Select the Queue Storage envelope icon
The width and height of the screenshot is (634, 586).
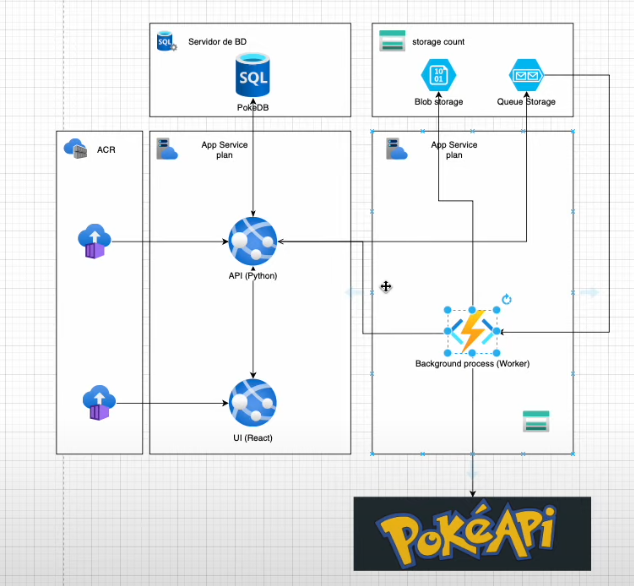527,76
